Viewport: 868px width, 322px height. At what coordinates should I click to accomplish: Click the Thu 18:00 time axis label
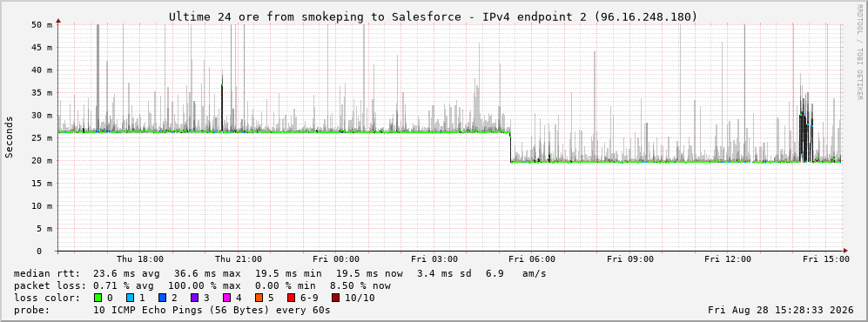point(140,259)
